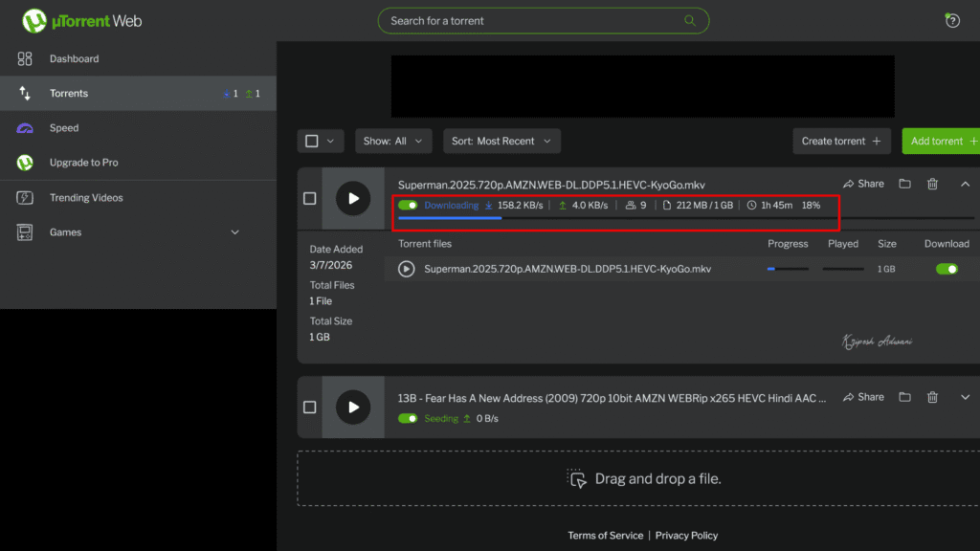
Task: Open folder for the Superman torrent
Action: [x=904, y=184]
